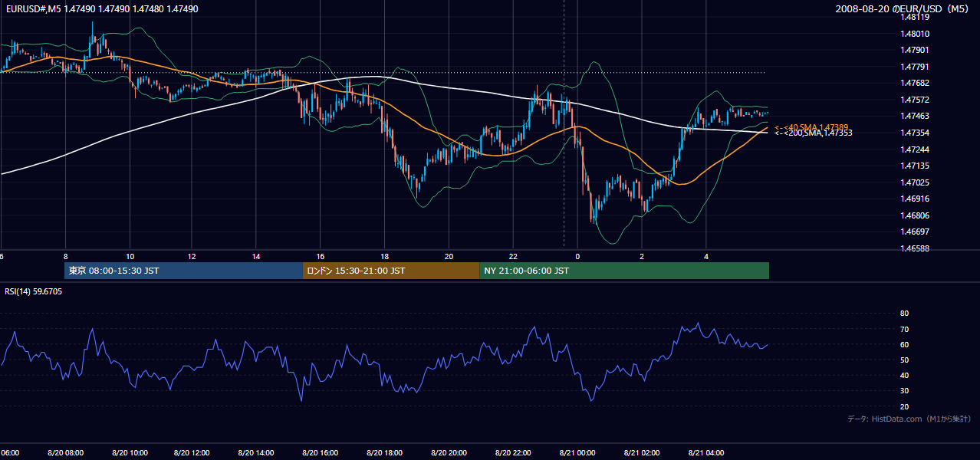980x460 pixels.
Task: Click price axis value 1.47244
Action: pyautogui.click(x=916, y=149)
